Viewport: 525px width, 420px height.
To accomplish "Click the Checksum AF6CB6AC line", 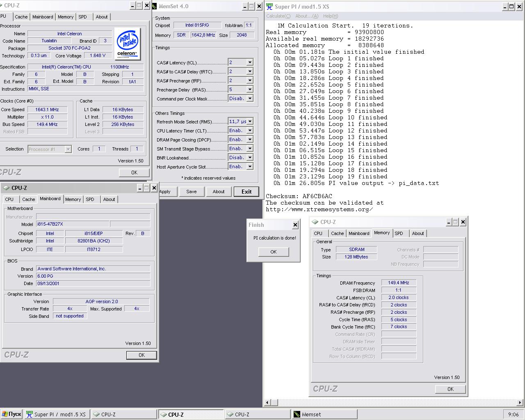I will tap(299, 196).
